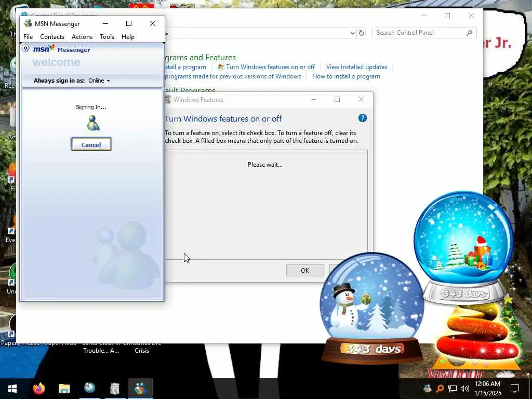Click 'programs made for previous versions of Windows' link
The height and width of the screenshot is (399, 532).
tap(233, 76)
